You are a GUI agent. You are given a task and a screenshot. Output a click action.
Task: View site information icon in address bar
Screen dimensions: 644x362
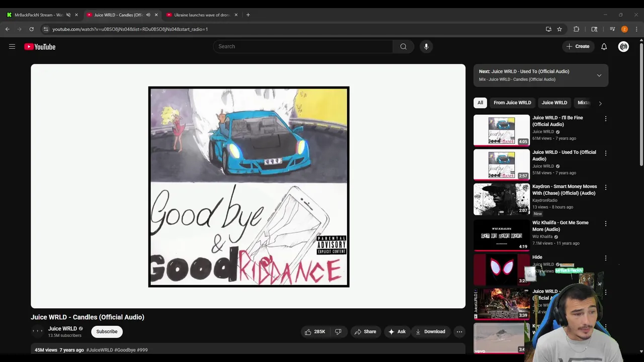point(46,29)
